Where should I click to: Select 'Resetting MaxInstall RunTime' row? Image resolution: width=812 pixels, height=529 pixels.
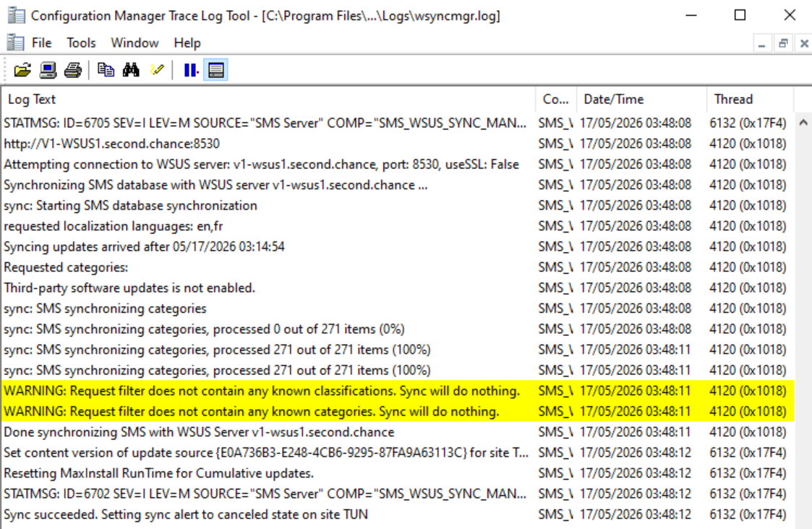coord(397,473)
